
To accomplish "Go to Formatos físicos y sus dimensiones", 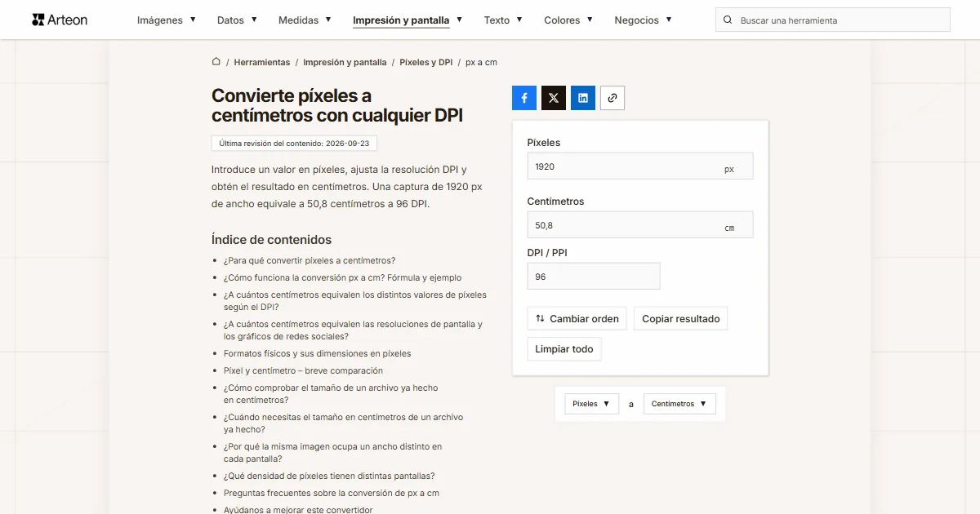I will [x=318, y=353].
